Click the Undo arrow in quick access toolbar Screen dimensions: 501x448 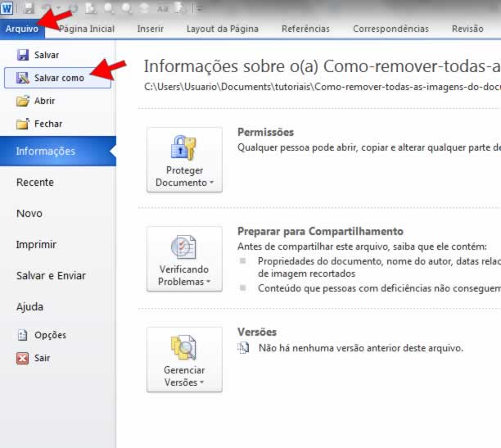point(48,9)
